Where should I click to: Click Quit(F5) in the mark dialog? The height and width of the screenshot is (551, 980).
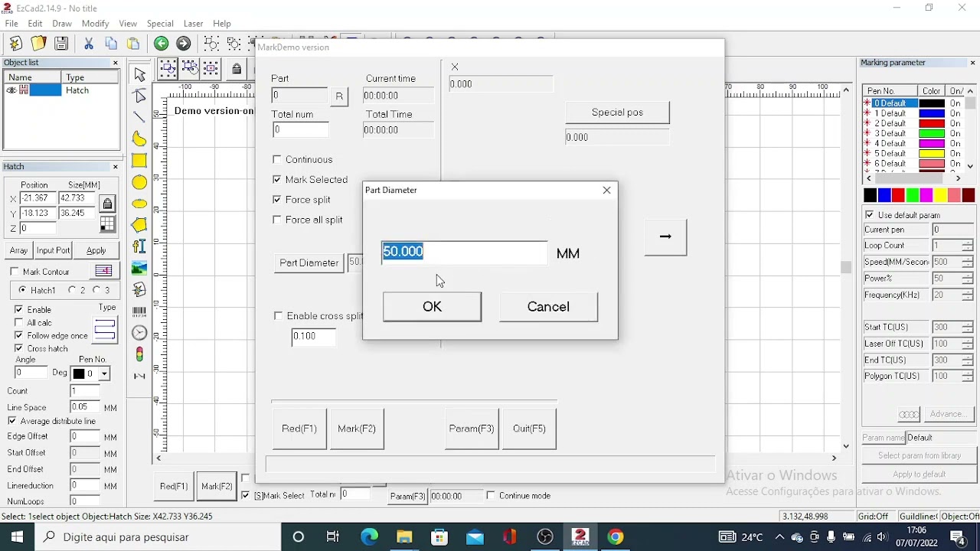pos(529,429)
